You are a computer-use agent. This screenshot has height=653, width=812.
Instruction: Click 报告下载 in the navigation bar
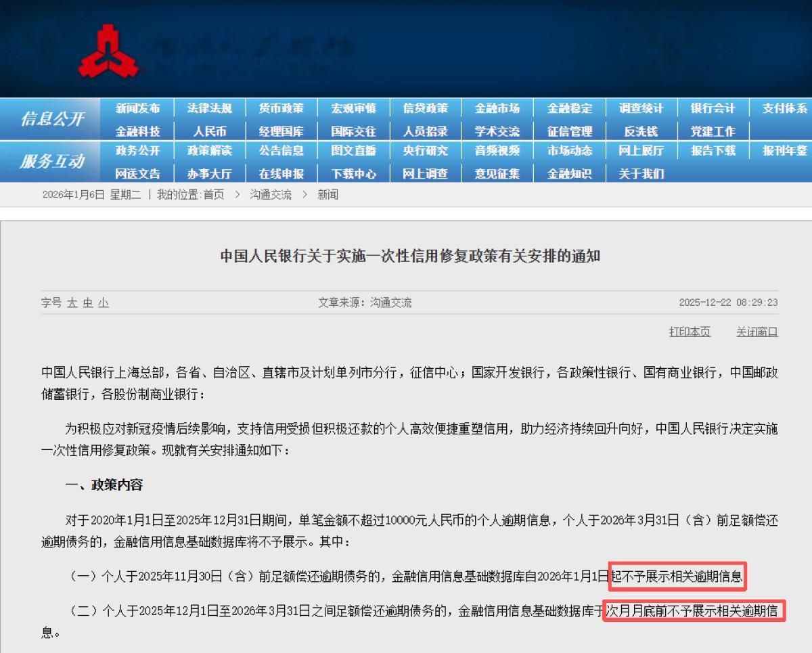713,150
